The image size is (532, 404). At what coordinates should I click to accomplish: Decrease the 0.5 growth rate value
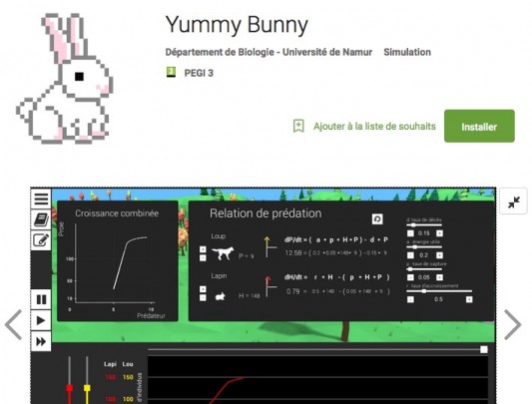tap(410, 299)
